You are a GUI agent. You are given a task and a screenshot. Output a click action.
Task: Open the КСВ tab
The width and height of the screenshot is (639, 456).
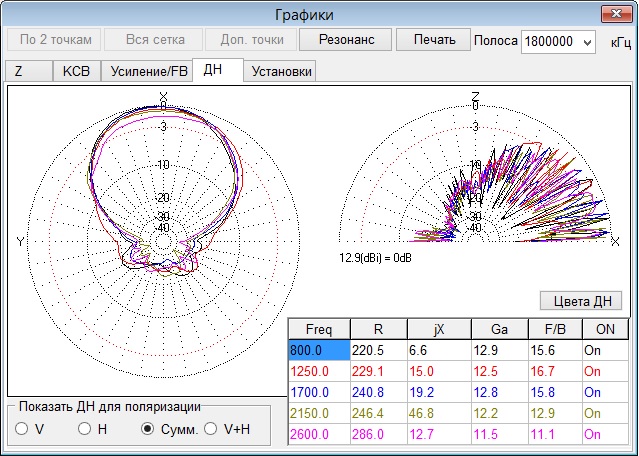76,71
